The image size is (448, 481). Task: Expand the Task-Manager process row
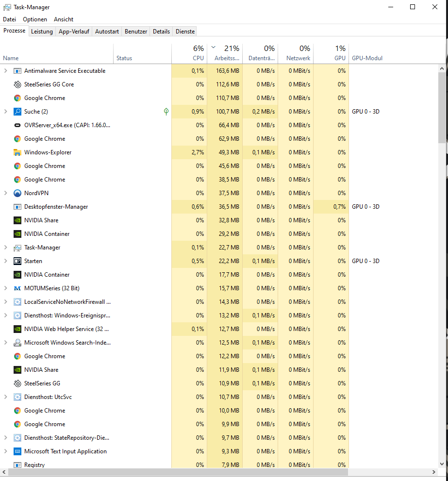[x=5, y=248]
